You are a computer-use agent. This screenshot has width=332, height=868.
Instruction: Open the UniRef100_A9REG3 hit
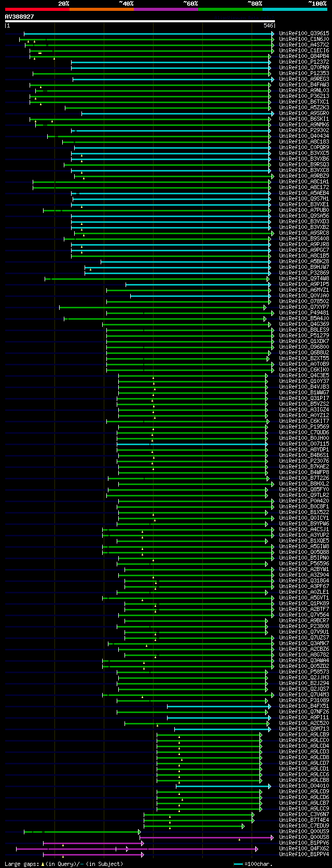[x=304, y=79]
